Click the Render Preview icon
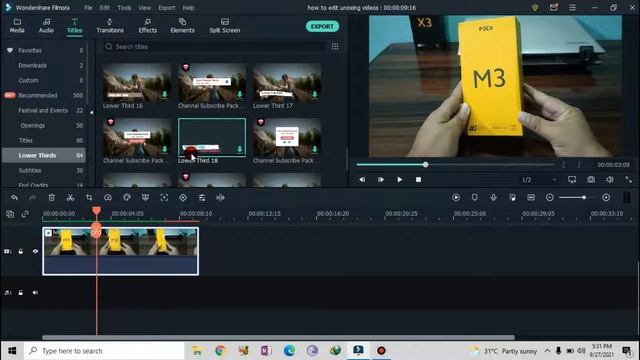 click(456, 198)
